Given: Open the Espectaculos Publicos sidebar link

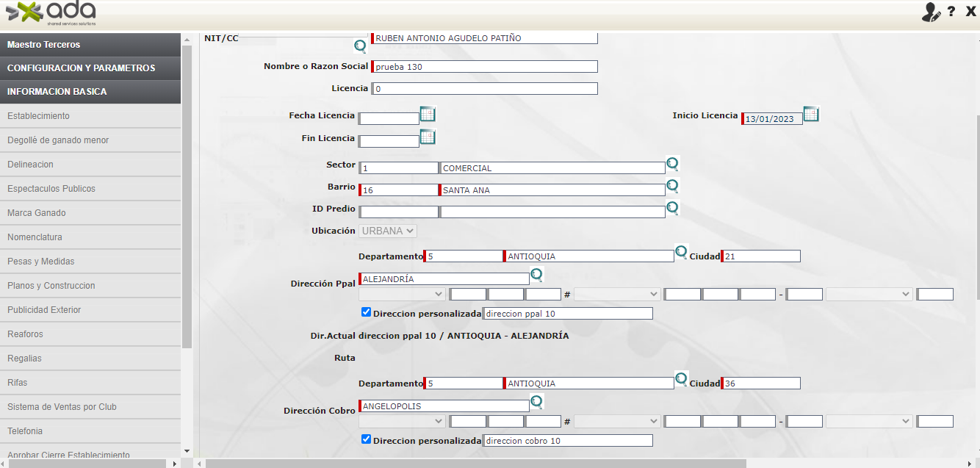Looking at the screenshot, I should (x=51, y=189).
